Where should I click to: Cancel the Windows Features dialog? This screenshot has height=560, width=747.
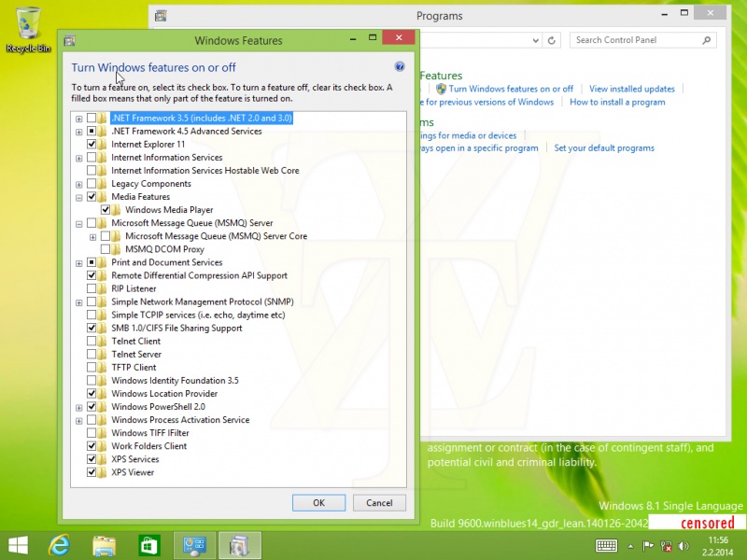(x=379, y=503)
